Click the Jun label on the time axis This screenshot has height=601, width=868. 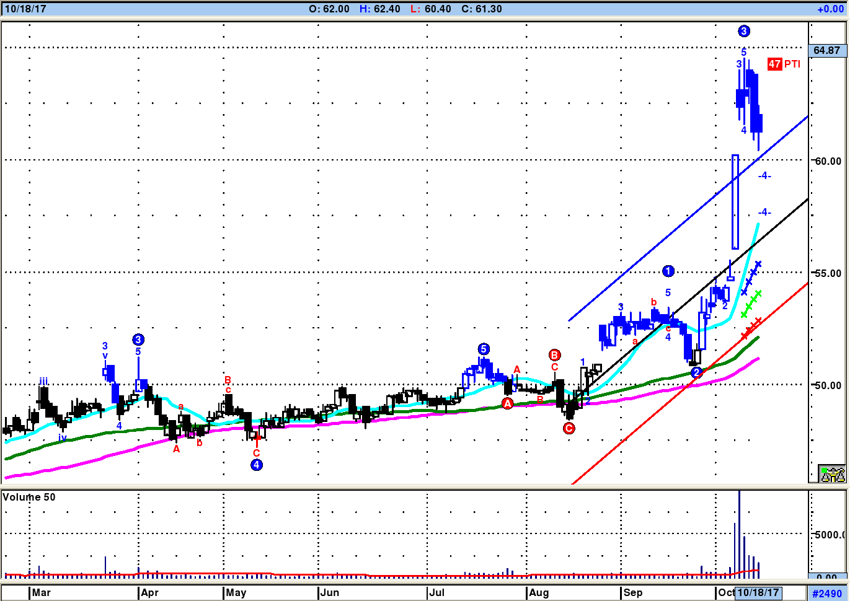[x=330, y=593]
